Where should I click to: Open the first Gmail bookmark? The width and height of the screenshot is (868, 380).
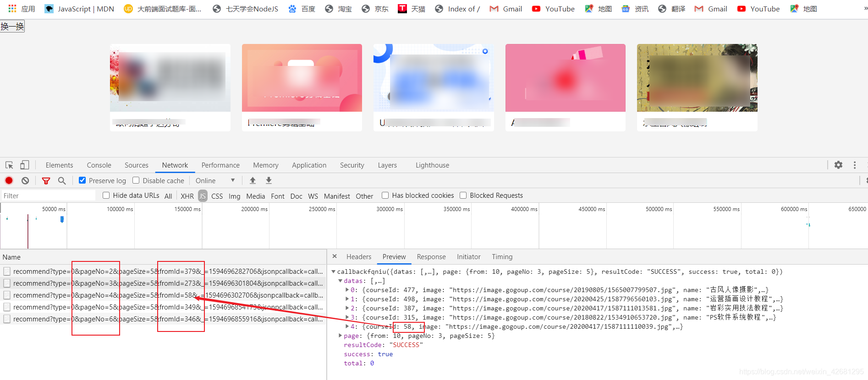point(506,9)
